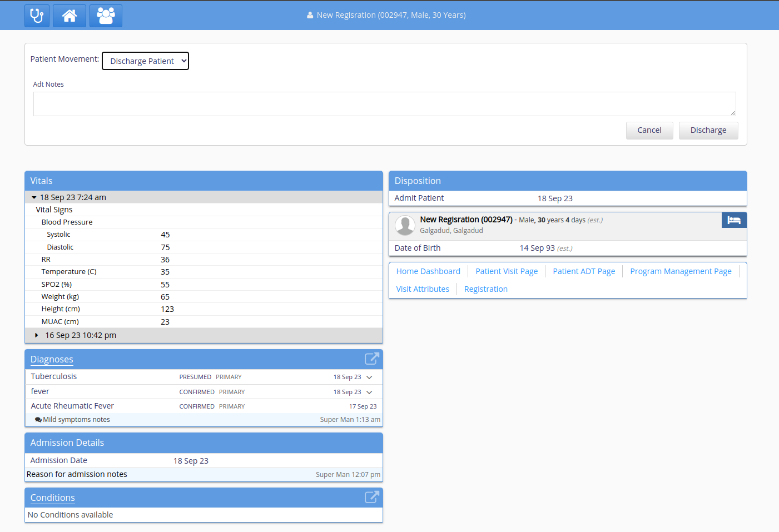The image size is (779, 532).
Task: Open the Registration link
Action: click(486, 289)
